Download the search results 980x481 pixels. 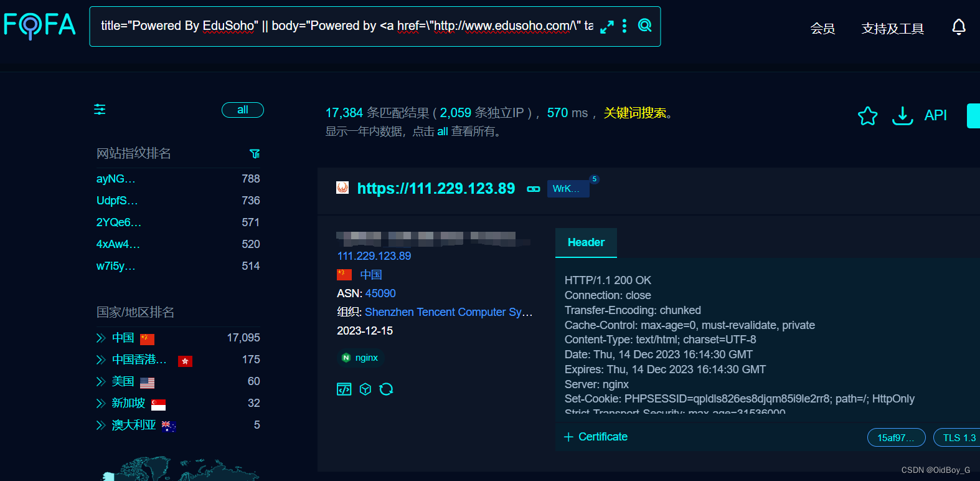tap(902, 115)
